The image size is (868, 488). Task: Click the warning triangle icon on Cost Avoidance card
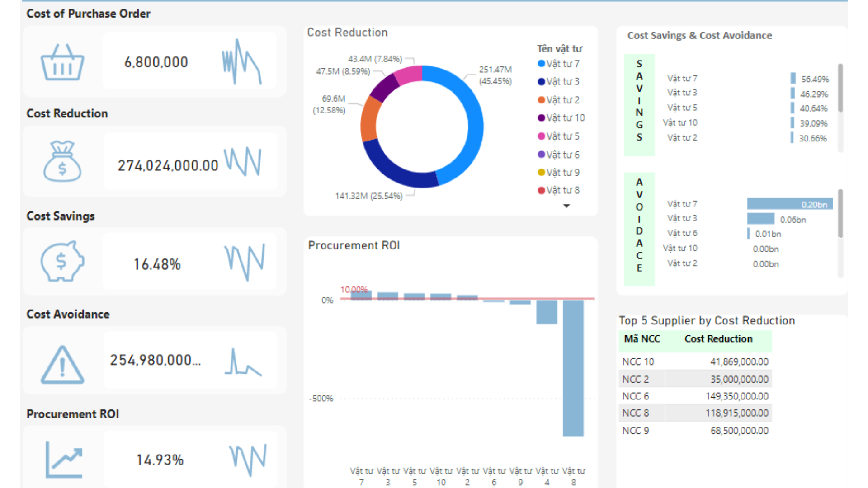(x=62, y=361)
